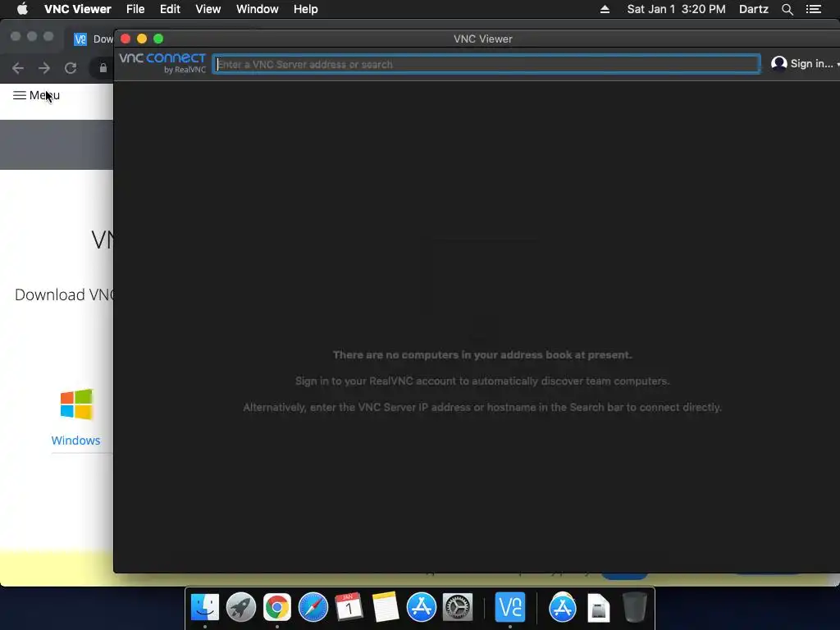Image resolution: width=840 pixels, height=630 pixels.
Task: Open System Preferences from the Dock
Action: point(458,607)
